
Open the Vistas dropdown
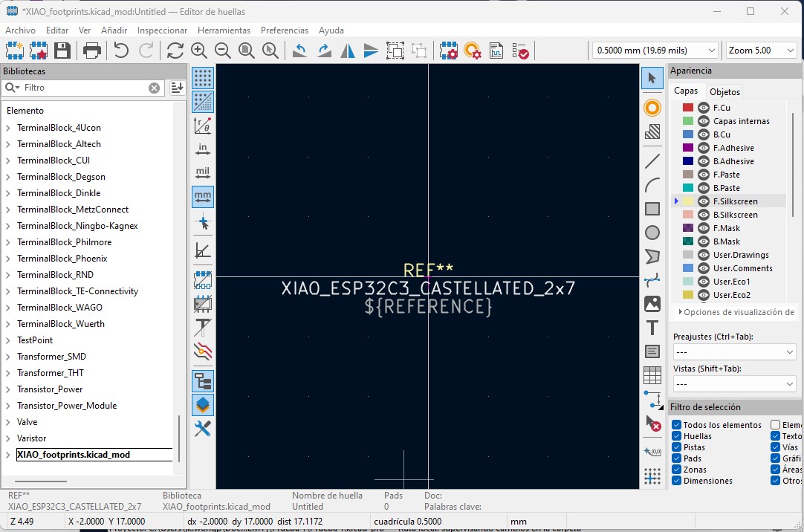click(x=733, y=384)
